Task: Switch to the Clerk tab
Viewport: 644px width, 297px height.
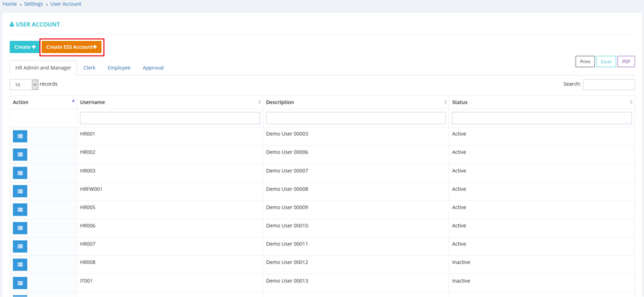Action: pos(89,68)
